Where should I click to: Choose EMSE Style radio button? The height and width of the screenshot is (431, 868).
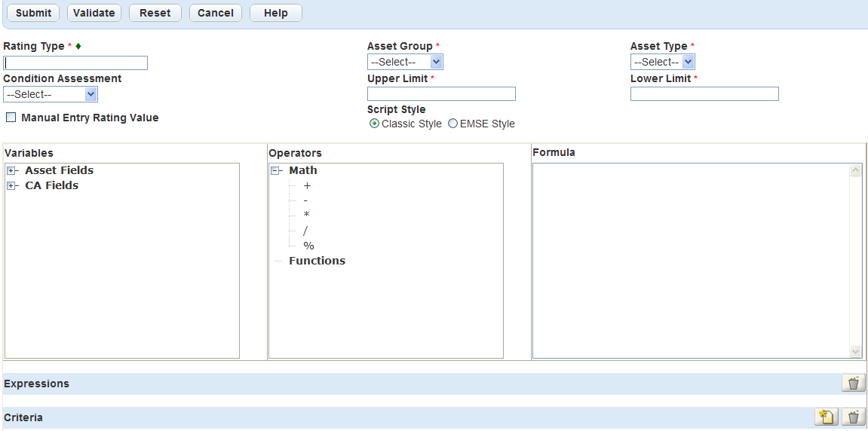coord(453,124)
